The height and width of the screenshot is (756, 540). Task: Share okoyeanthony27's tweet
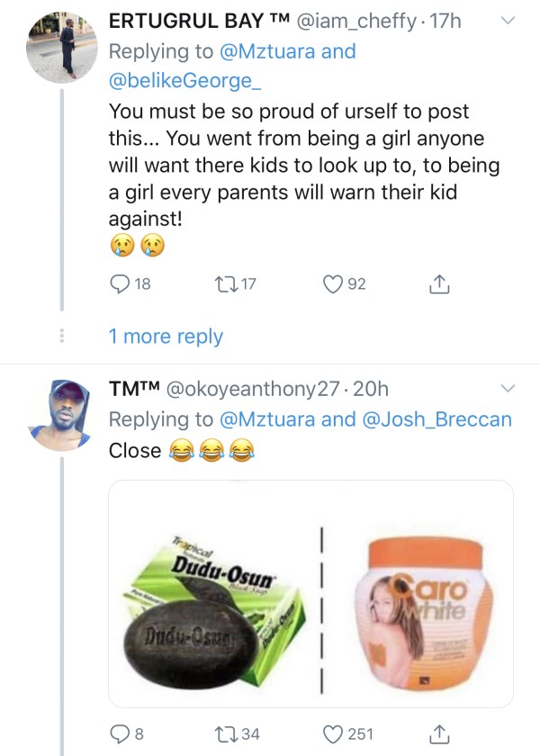point(438,733)
